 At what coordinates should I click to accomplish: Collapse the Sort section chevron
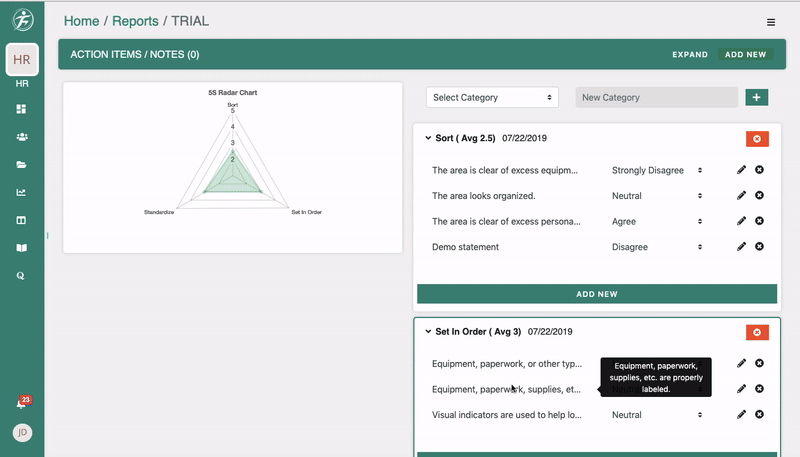pos(428,138)
